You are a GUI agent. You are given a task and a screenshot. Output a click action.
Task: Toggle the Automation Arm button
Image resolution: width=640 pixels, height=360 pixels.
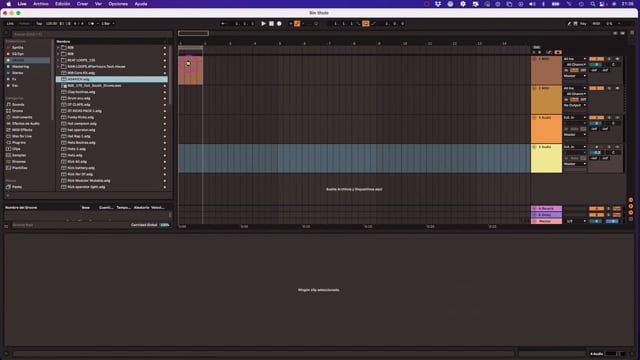(297, 24)
